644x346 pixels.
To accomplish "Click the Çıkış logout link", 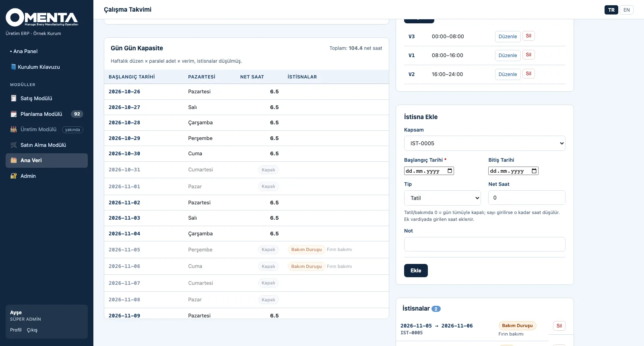I will pyautogui.click(x=32, y=330).
